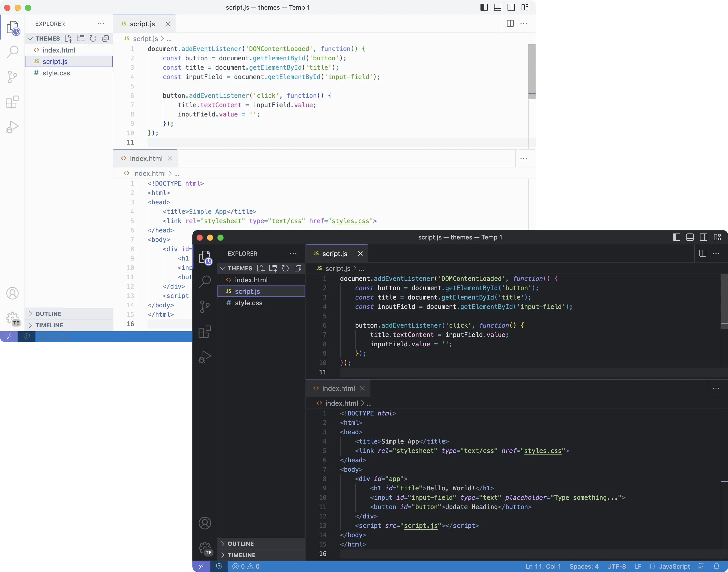The image size is (728, 572).
Task: Switch to index.html tab in dark window
Action: (x=338, y=388)
